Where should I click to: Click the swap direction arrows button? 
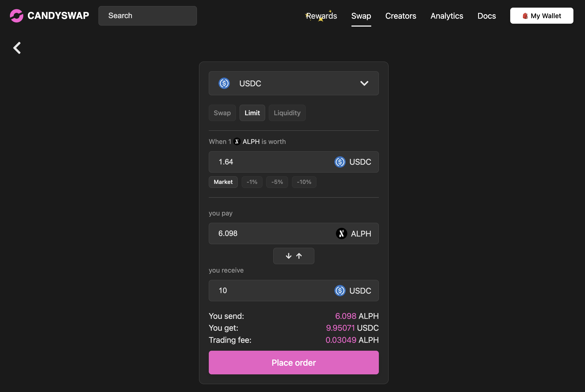(294, 256)
